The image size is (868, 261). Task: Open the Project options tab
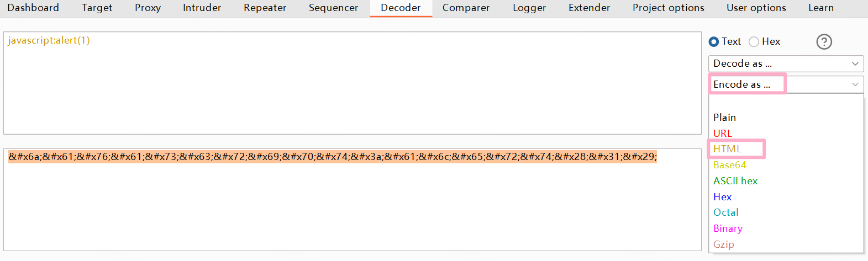point(669,8)
